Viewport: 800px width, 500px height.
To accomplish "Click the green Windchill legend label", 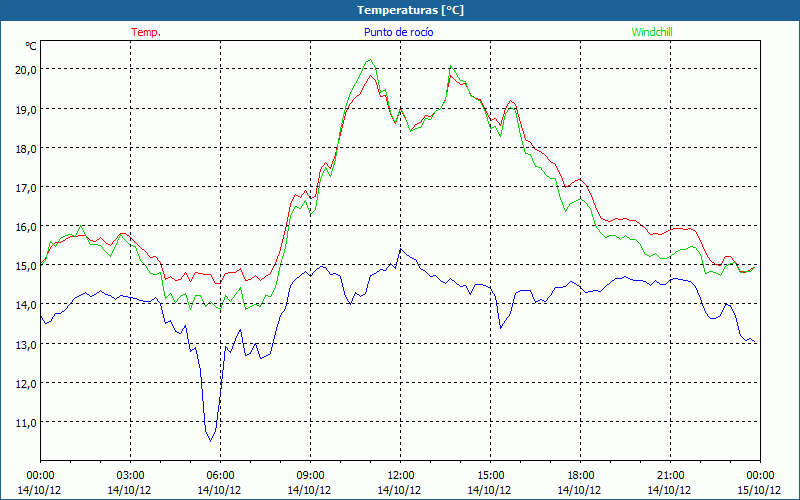I will (652, 32).
